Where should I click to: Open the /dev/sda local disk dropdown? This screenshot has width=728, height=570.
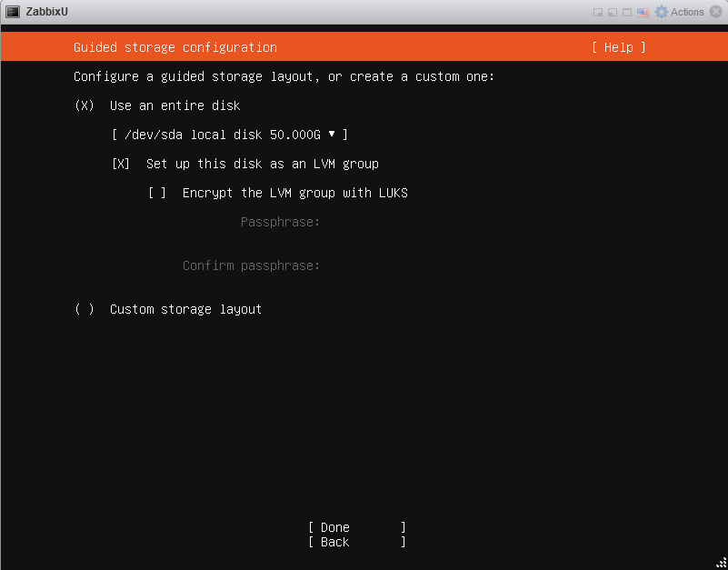[229, 135]
